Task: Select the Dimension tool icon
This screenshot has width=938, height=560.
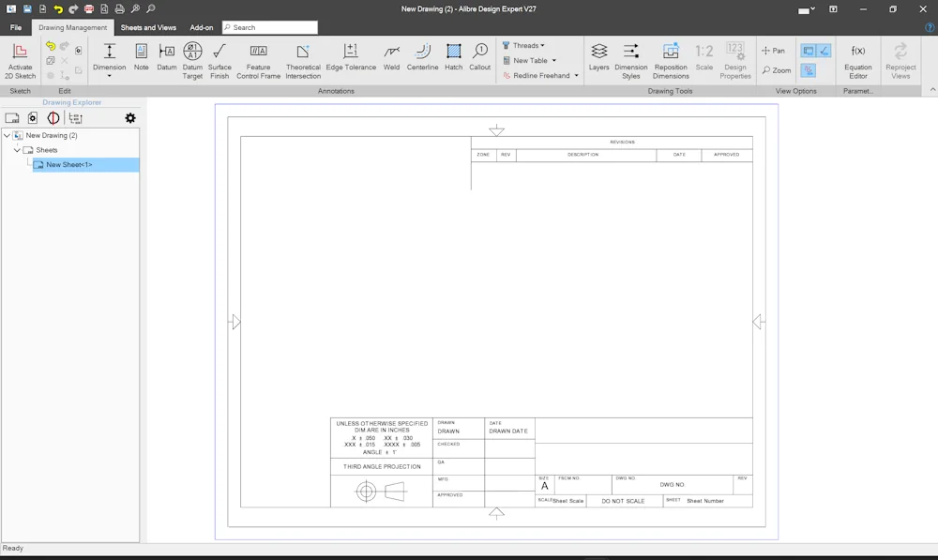Action: [110, 52]
